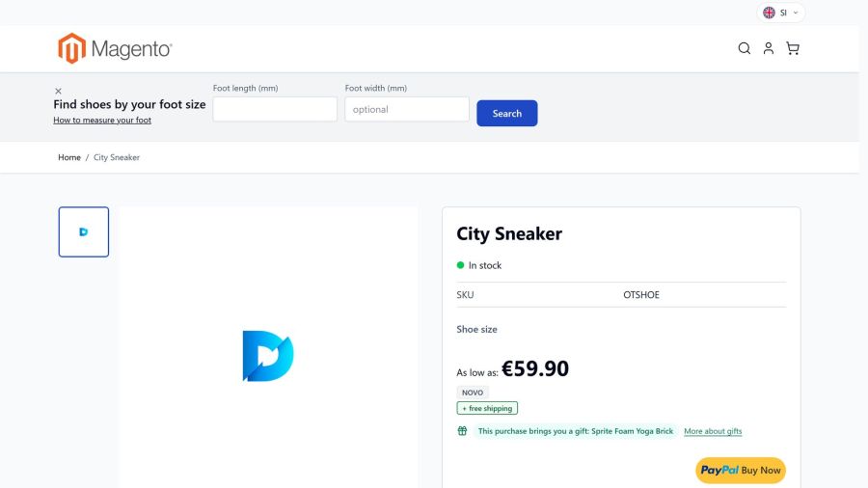The width and height of the screenshot is (868, 488).
Task: Click the Shoe size label
Action: 476,329
